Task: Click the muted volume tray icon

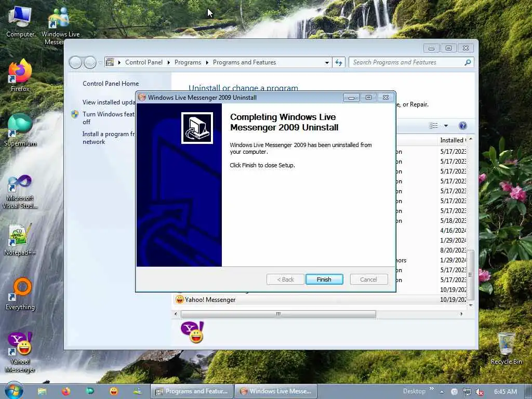Action: click(480, 392)
